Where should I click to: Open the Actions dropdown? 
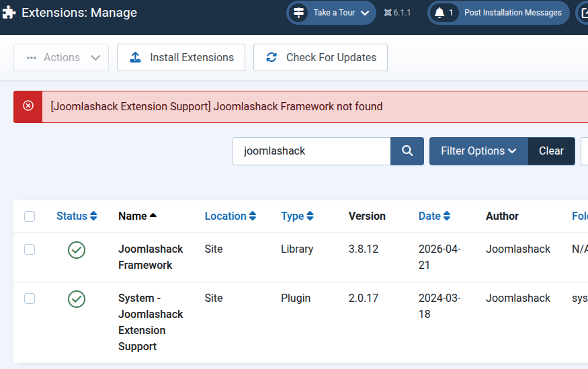pos(61,57)
